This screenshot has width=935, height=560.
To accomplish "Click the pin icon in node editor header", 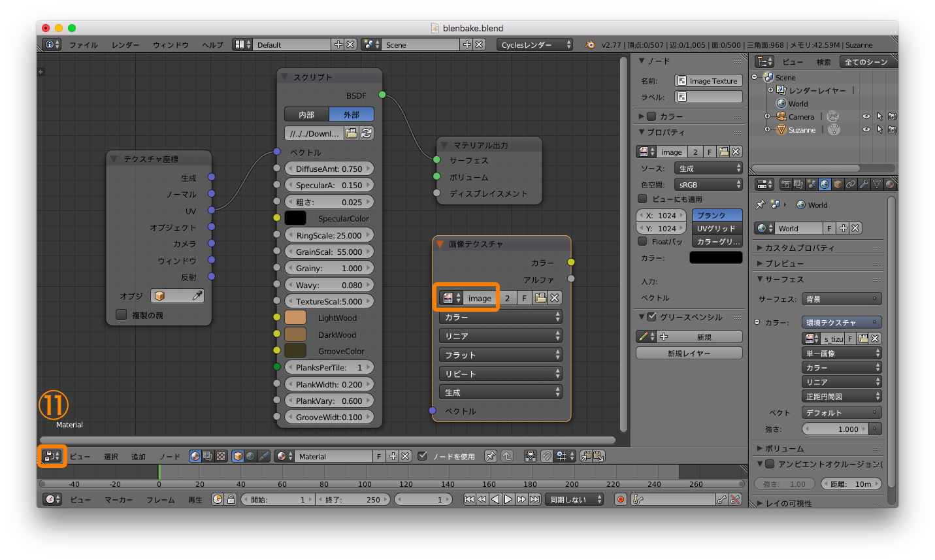I will [491, 455].
